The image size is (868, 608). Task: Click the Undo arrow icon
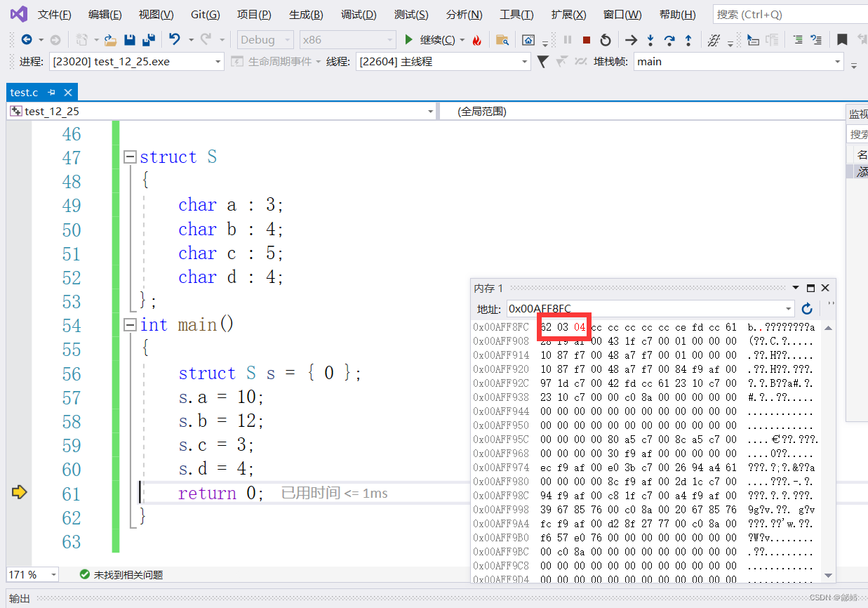coord(175,40)
